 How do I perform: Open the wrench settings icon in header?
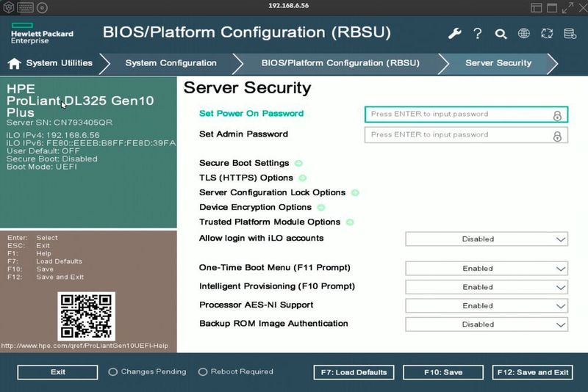pyautogui.click(x=454, y=34)
